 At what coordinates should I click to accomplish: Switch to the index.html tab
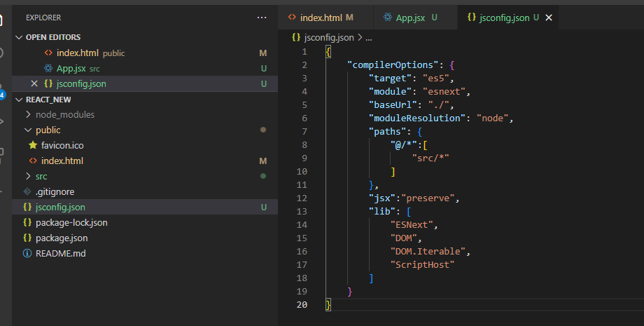point(325,18)
